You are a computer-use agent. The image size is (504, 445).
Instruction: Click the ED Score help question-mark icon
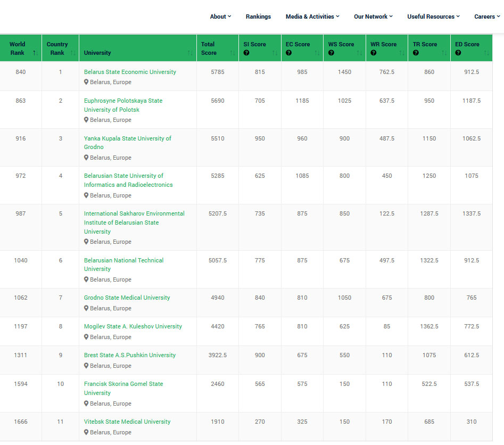click(458, 53)
